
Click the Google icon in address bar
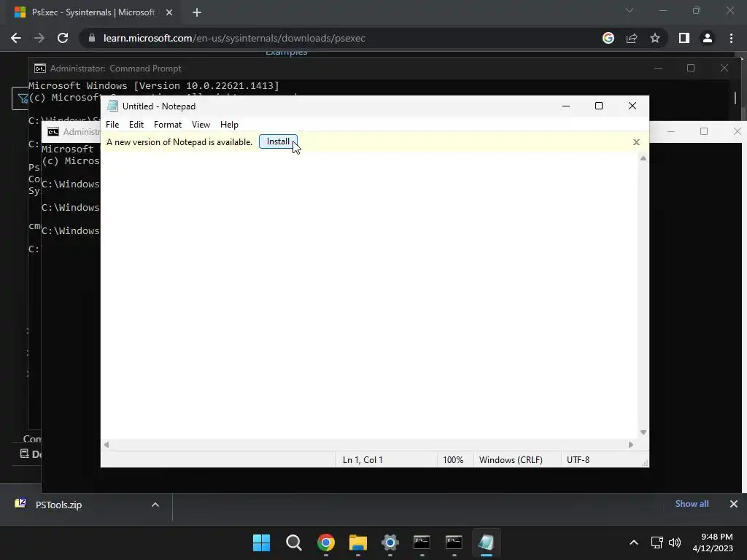pos(608,38)
